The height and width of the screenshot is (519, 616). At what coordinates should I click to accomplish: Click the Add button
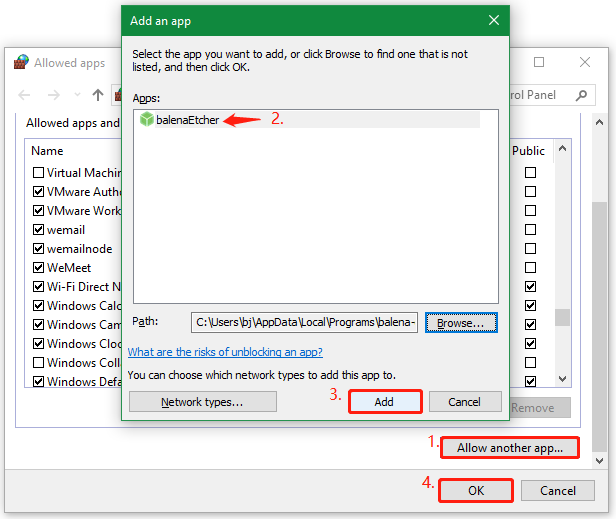pos(384,401)
